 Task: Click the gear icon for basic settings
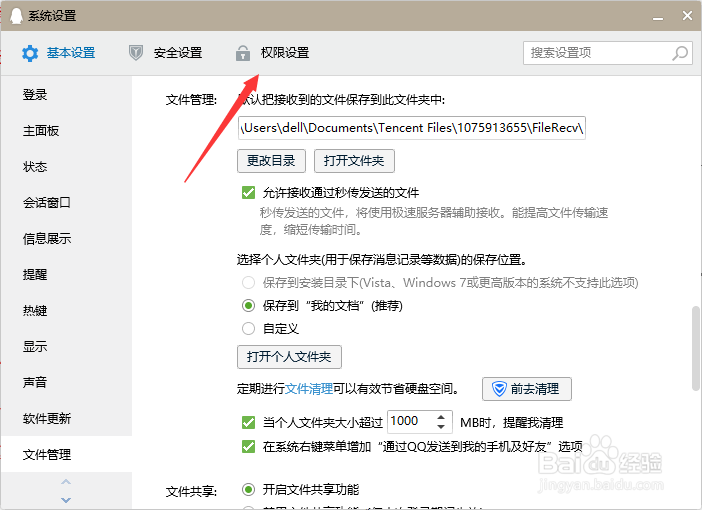30,53
